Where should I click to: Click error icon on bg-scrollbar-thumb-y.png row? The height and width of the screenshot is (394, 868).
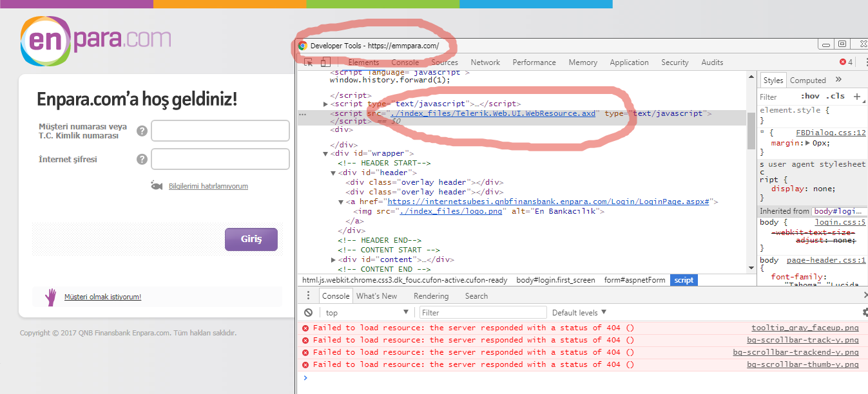coord(305,364)
